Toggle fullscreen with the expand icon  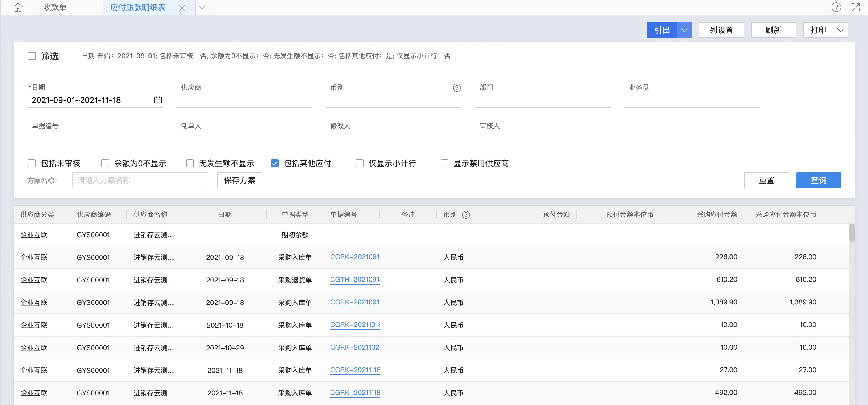coord(855,7)
